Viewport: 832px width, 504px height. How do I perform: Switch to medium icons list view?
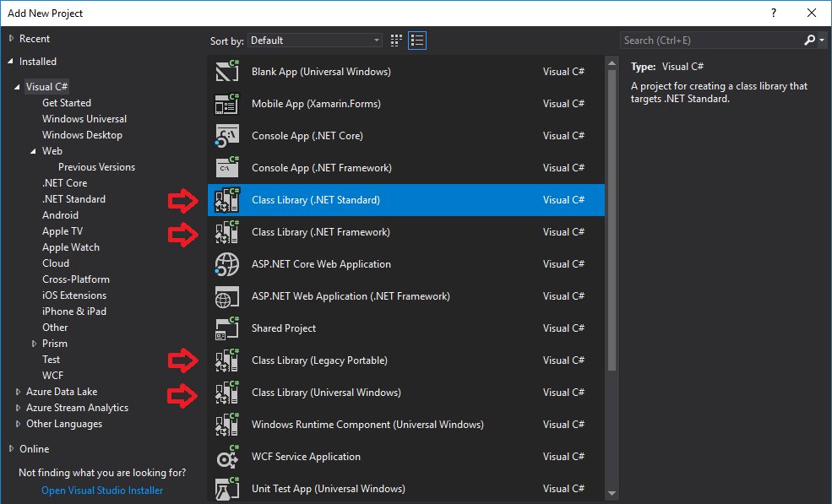pyautogui.click(x=417, y=41)
